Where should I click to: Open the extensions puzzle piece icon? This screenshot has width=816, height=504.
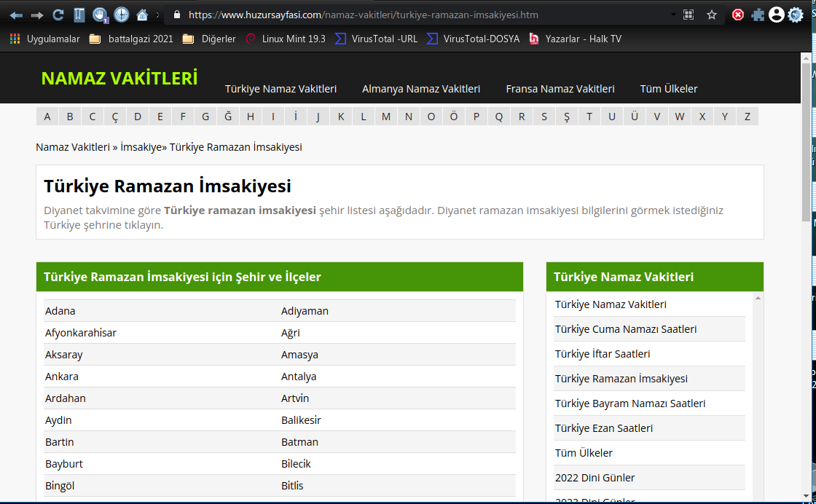pos(758,15)
